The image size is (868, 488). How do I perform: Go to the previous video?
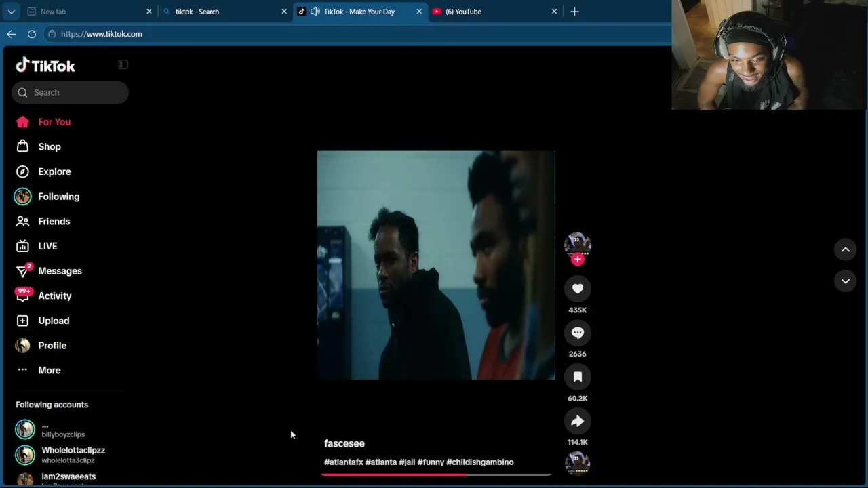[x=846, y=249]
